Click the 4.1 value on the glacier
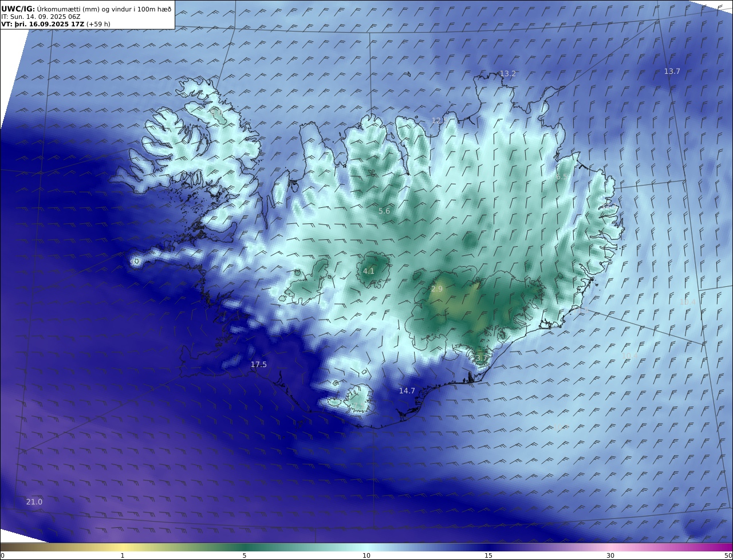 point(369,271)
